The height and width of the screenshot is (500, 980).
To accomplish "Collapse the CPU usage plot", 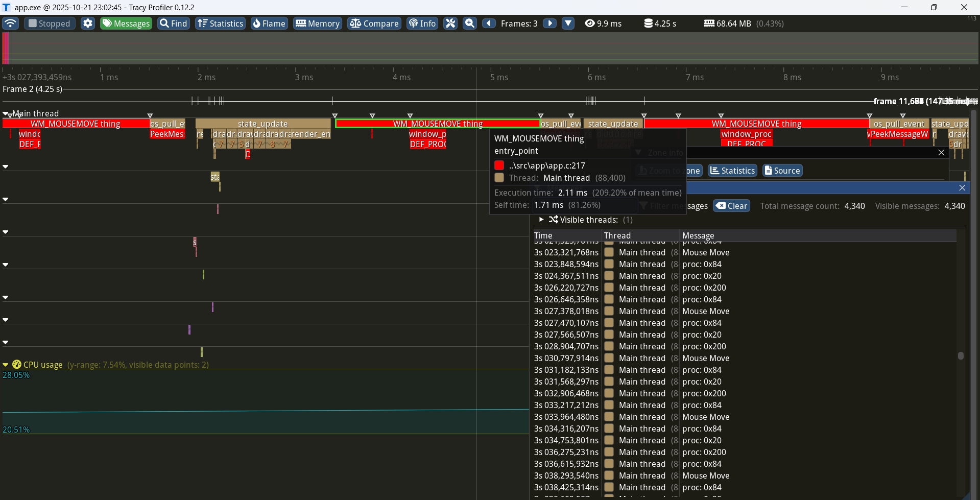I will click(x=6, y=365).
